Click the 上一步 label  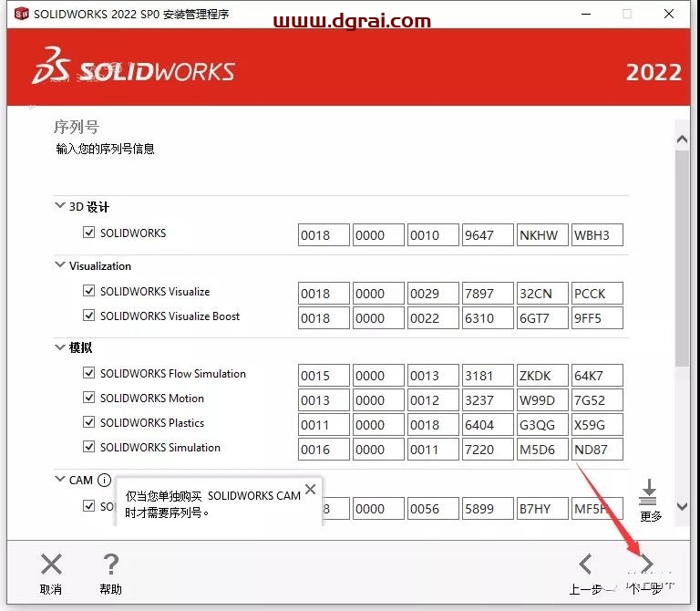586,589
